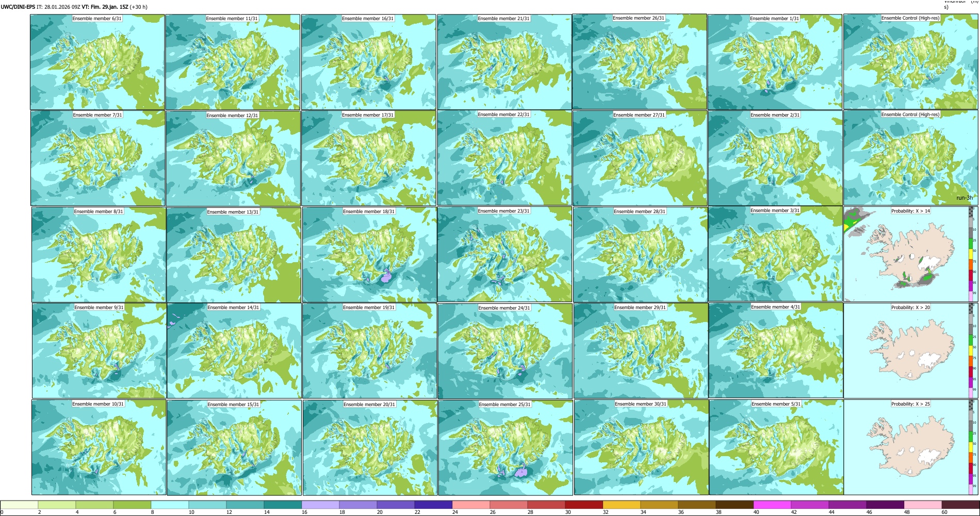Open the Ensemble member 23/31 map
Screen dimensions: 980x516
tap(504, 254)
